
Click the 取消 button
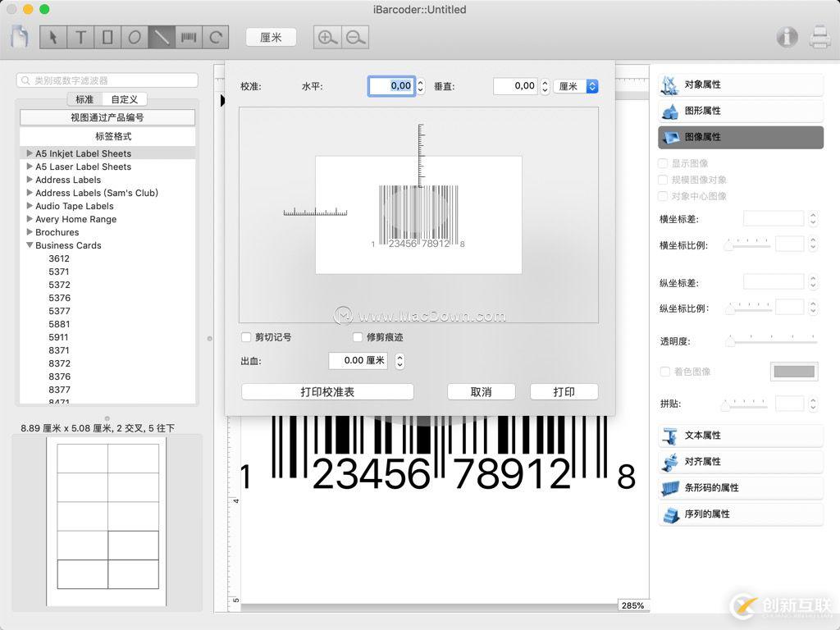pos(481,391)
